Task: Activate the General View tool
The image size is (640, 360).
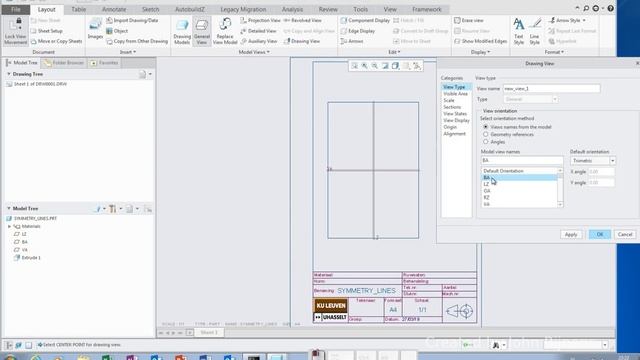Action: (202, 31)
